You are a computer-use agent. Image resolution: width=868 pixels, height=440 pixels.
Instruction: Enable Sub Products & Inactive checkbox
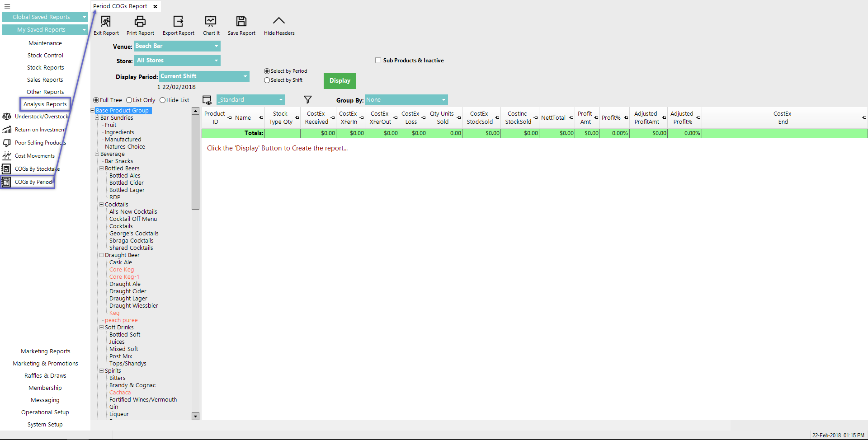(x=378, y=60)
